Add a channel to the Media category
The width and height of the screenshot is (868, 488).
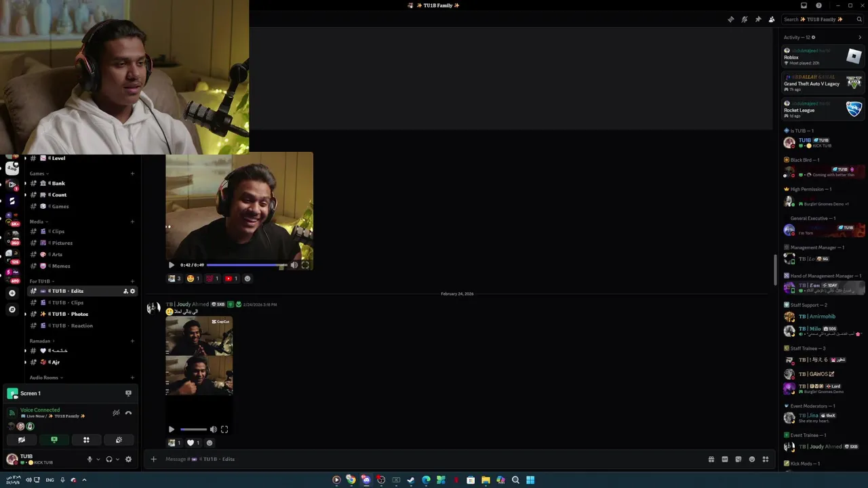(132, 222)
